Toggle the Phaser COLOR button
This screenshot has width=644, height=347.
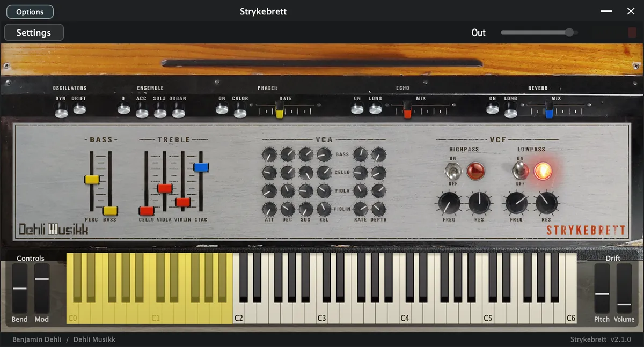tap(240, 110)
